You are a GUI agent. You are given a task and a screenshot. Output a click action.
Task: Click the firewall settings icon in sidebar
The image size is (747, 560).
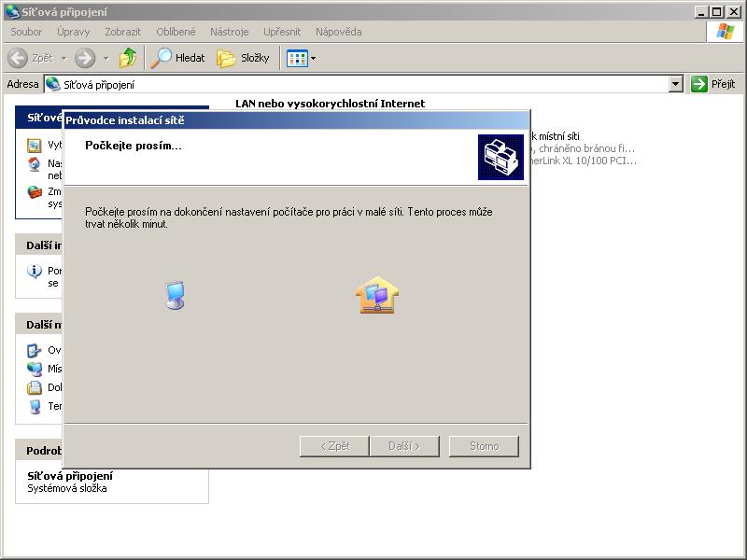(35, 192)
